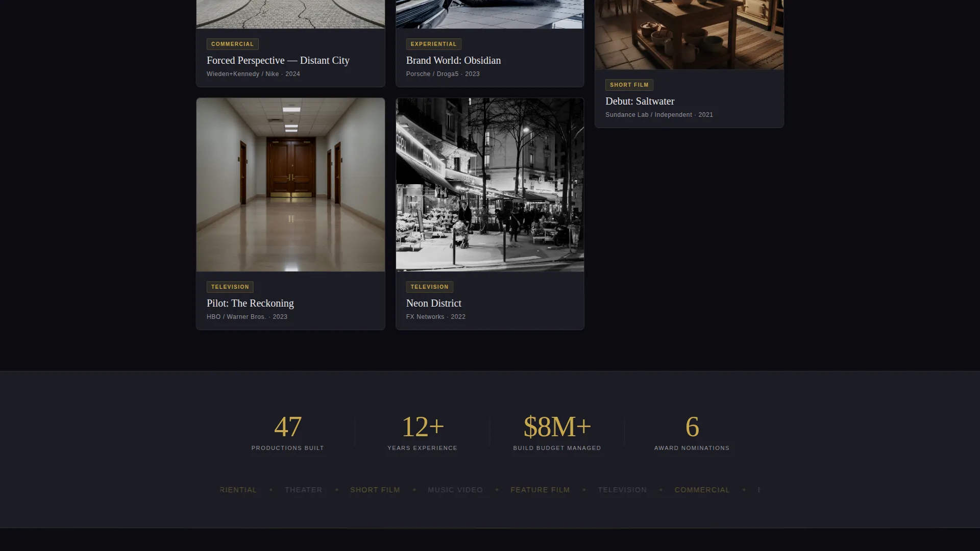The height and width of the screenshot is (551, 980).
Task: View the night street thumbnail for Neon District
Action: click(x=489, y=185)
